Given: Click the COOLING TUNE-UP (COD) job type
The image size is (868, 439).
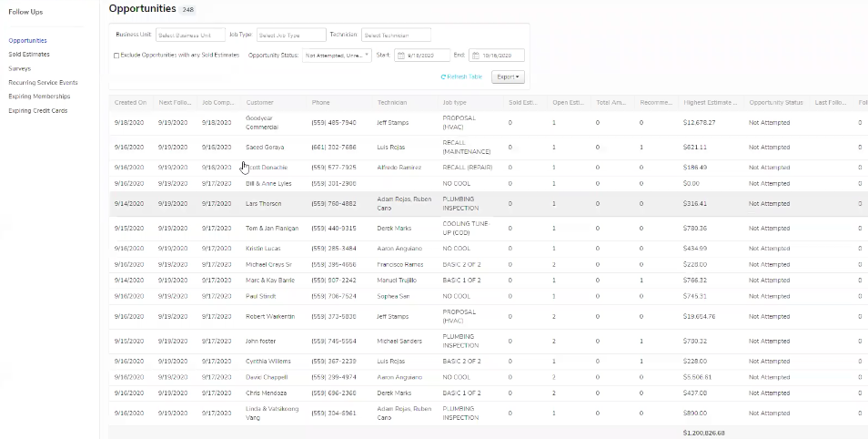Looking at the screenshot, I should point(466,229).
